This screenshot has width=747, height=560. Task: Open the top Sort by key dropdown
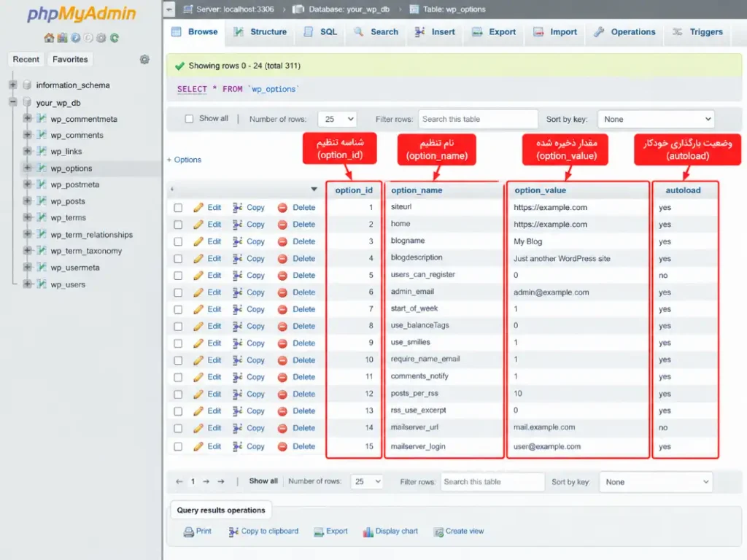tap(656, 119)
